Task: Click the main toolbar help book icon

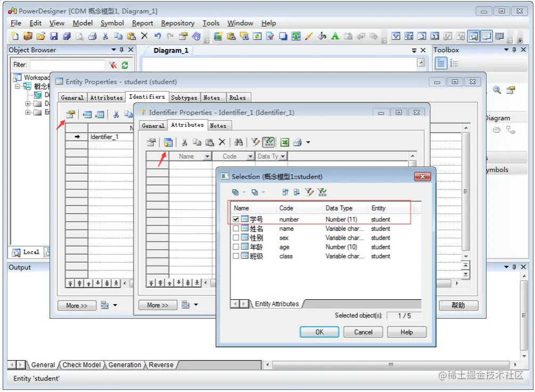Action: pyautogui.click(x=196, y=36)
